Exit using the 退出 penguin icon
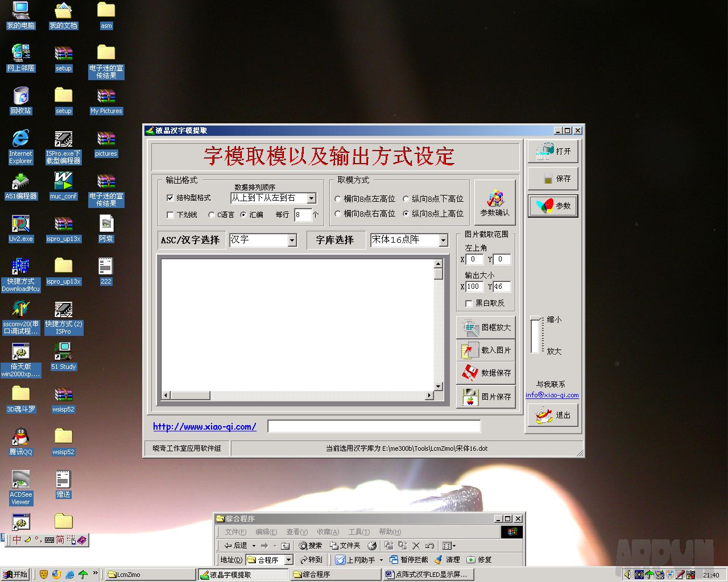Viewport: 728px width, 582px height. (x=544, y=415)
